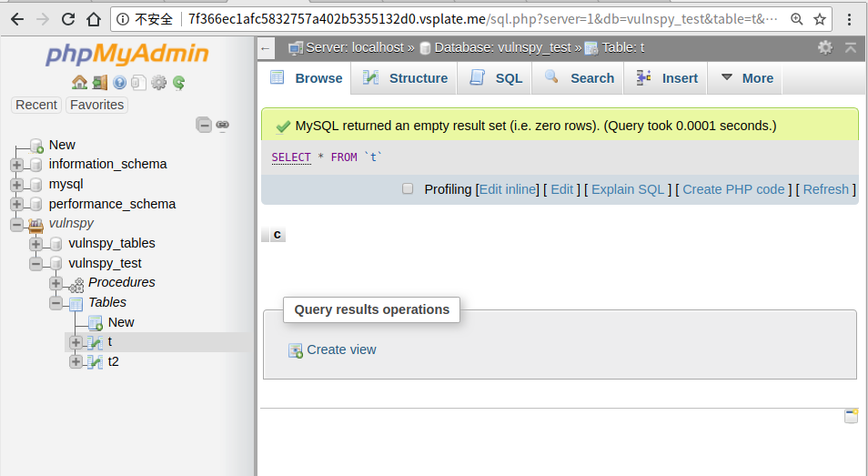Open the Search tab

(x=578, y=78)
